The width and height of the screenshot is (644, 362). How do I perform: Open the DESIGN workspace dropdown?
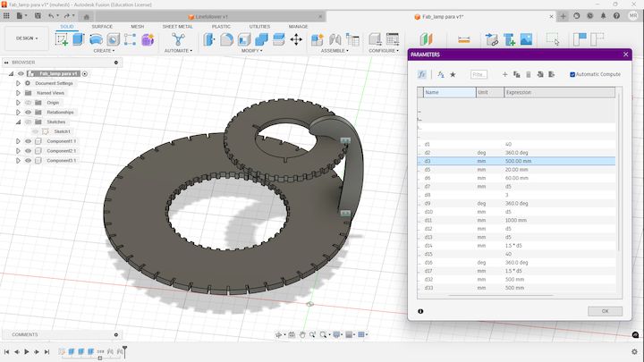click(x=27, y=38)
